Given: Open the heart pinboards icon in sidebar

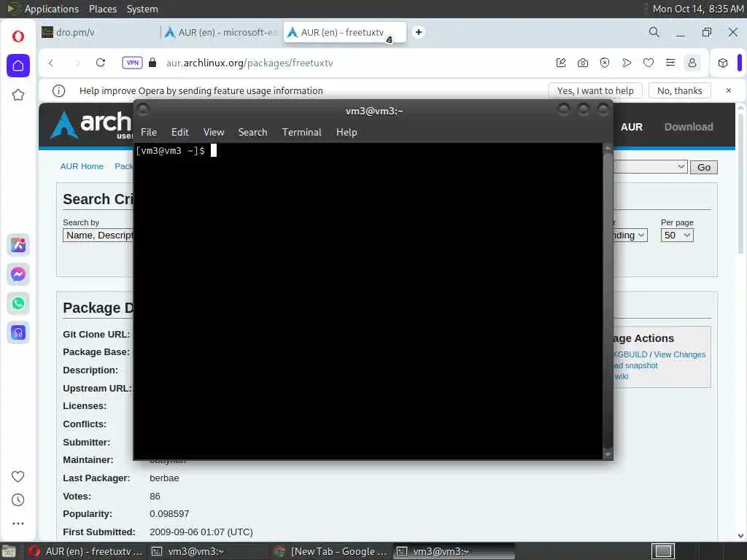Looking at the screenshot, I should [18, 476].
